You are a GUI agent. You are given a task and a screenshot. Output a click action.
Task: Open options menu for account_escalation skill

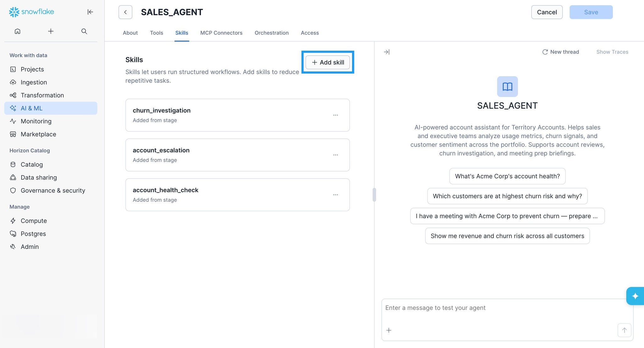click(x=336, y=155)
